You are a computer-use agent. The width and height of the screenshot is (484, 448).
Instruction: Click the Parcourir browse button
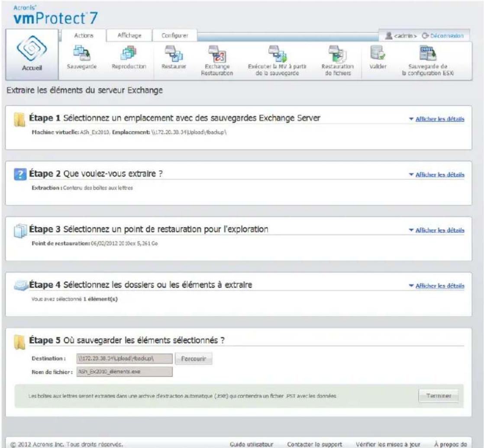click(x=194, y=359)
